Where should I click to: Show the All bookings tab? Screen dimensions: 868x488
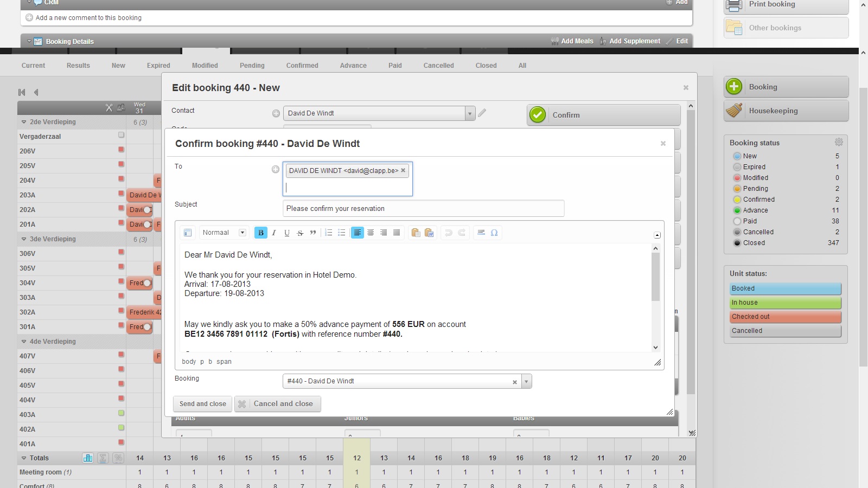coord(522,66)
